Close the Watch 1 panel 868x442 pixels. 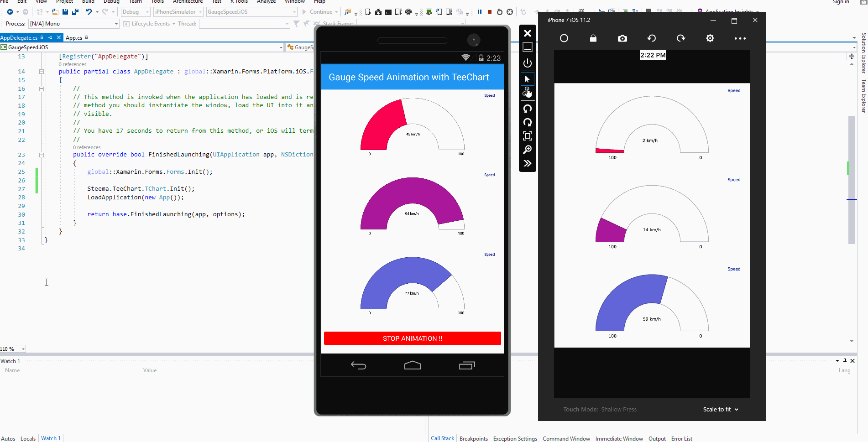coord(852,361)
